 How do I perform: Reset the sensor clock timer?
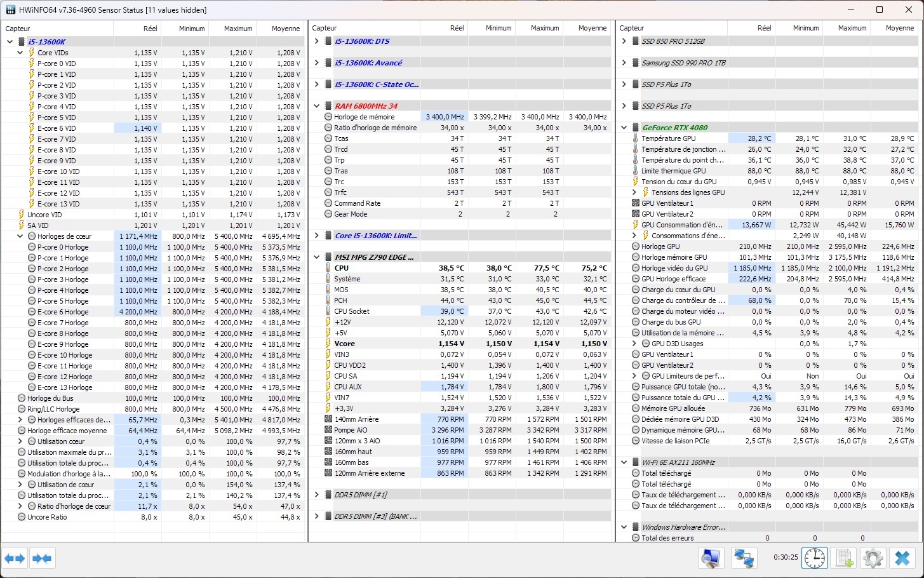[x=814, y=558]
